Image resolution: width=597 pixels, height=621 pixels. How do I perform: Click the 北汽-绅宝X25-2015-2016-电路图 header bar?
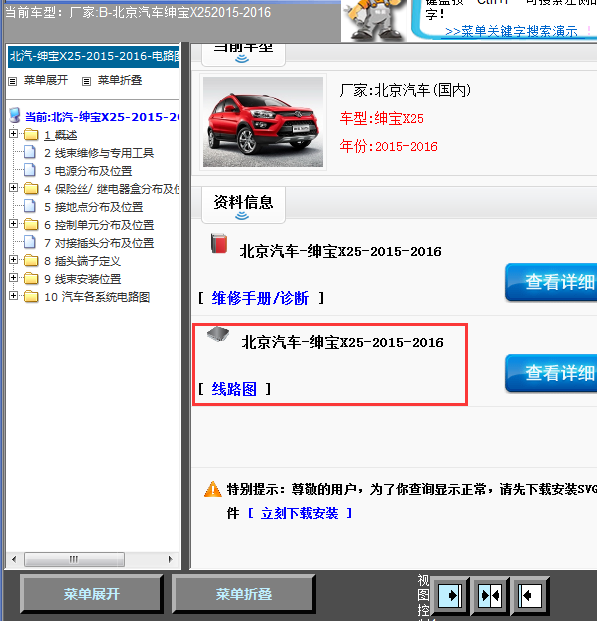coord(93,56)
